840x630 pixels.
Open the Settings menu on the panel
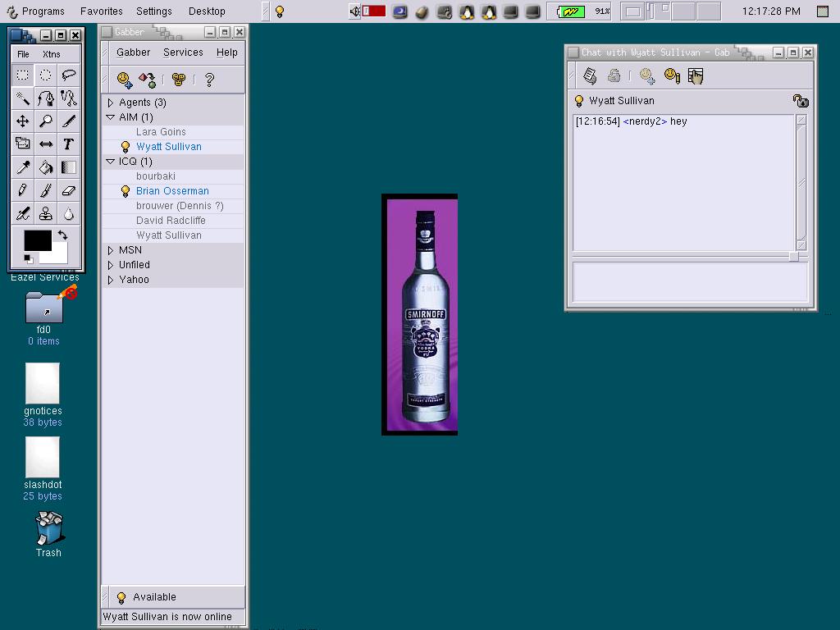(x=153, y=11)
